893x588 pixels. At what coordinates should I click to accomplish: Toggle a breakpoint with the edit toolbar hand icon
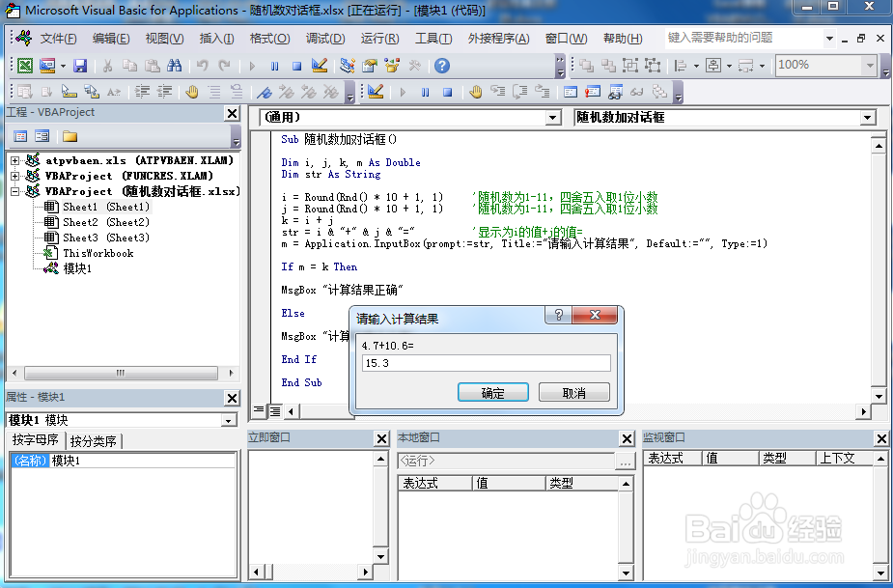[192, 91]
